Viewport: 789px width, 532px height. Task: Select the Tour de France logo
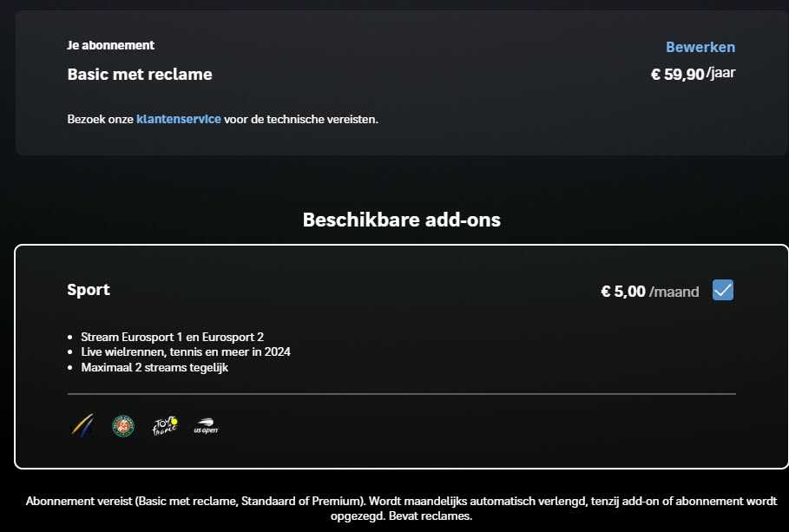tap(164, 425)
